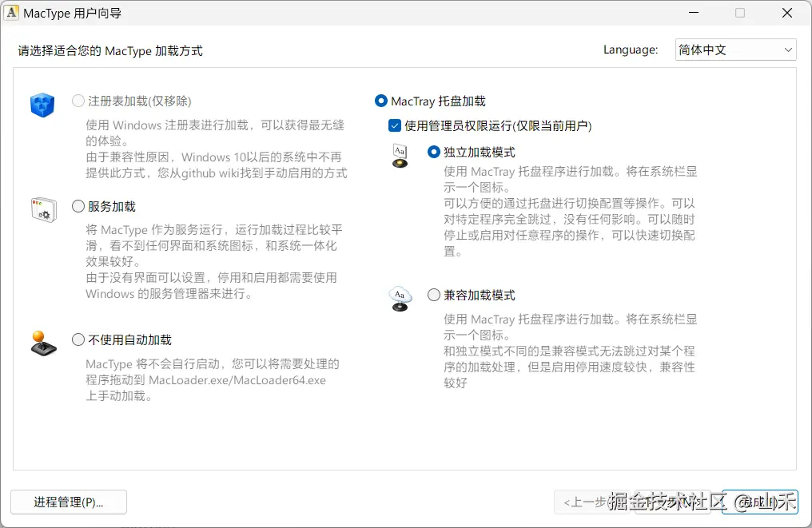812x528 pixels.
Task: Close the MacType wizard window
Action: [x=787, y=13]
